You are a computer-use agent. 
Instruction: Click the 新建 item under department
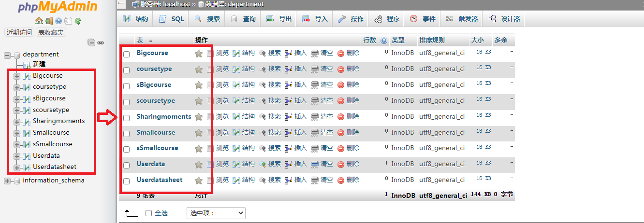tap(39, 64)
